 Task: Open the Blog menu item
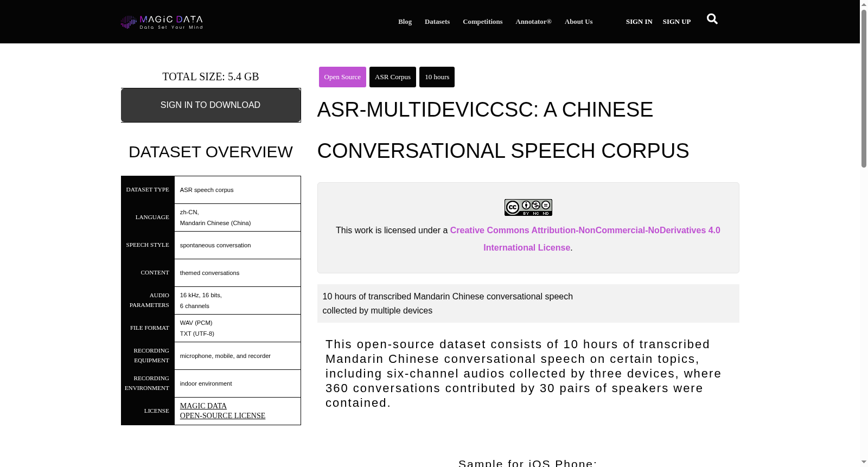tap(405, 22)
